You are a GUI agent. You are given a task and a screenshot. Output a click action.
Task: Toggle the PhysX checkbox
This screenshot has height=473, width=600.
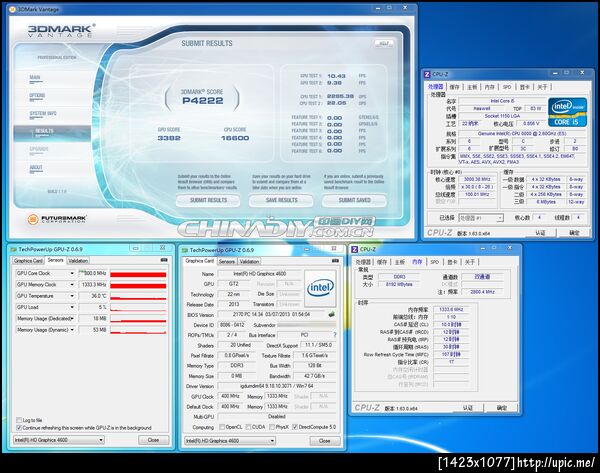click(272, 427)
